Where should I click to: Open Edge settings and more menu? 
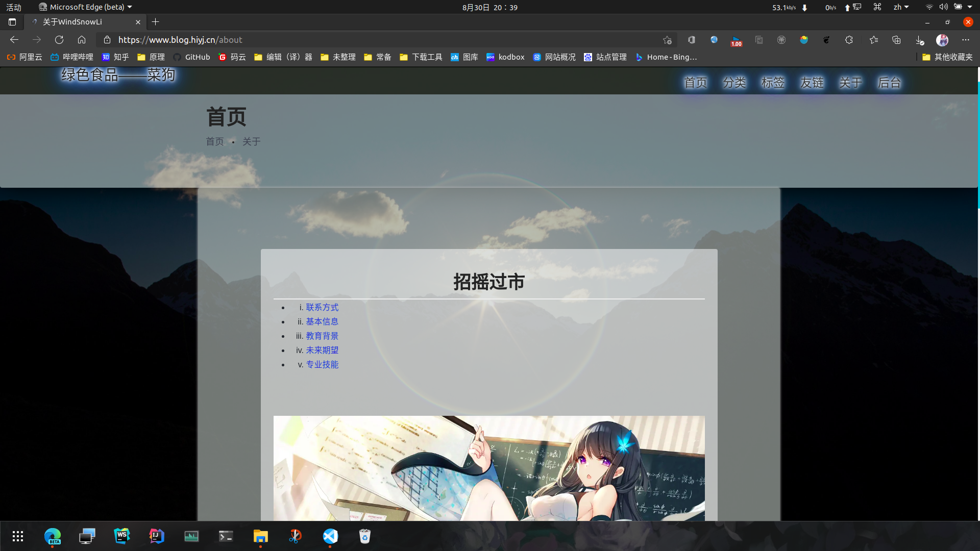(965, 40)
